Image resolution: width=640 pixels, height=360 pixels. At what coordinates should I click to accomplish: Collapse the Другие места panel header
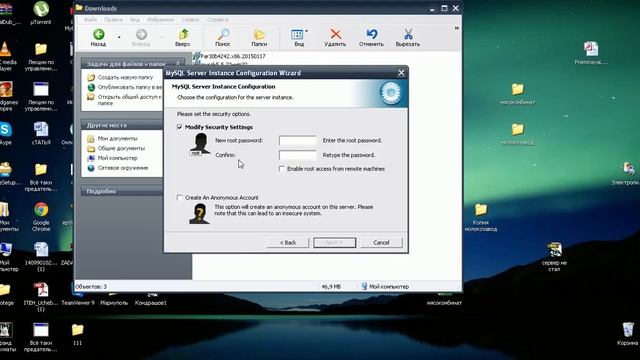[122, 125]
